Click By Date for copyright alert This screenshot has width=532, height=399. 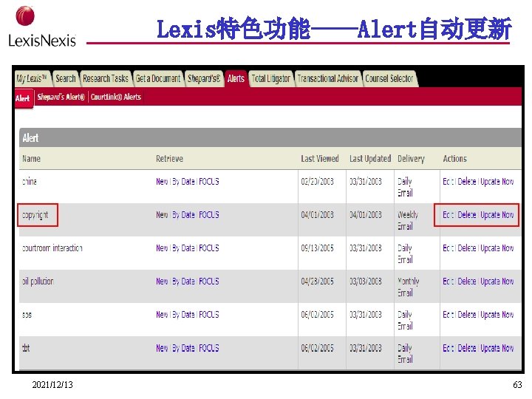183,215
